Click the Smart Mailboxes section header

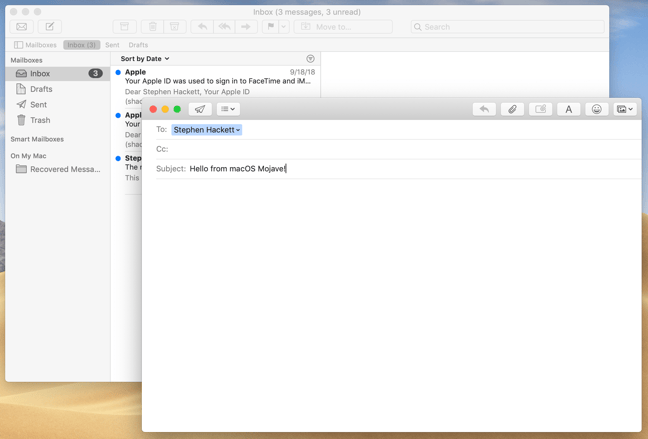(37, 139)
